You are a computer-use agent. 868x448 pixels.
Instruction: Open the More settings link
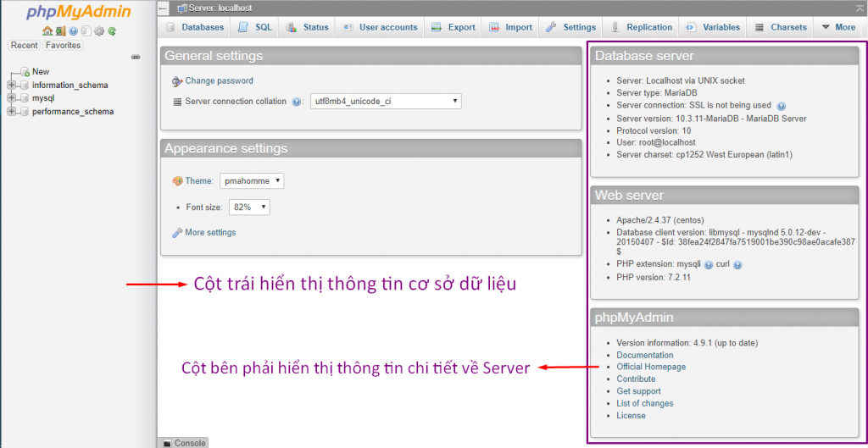tap(210, 232)
